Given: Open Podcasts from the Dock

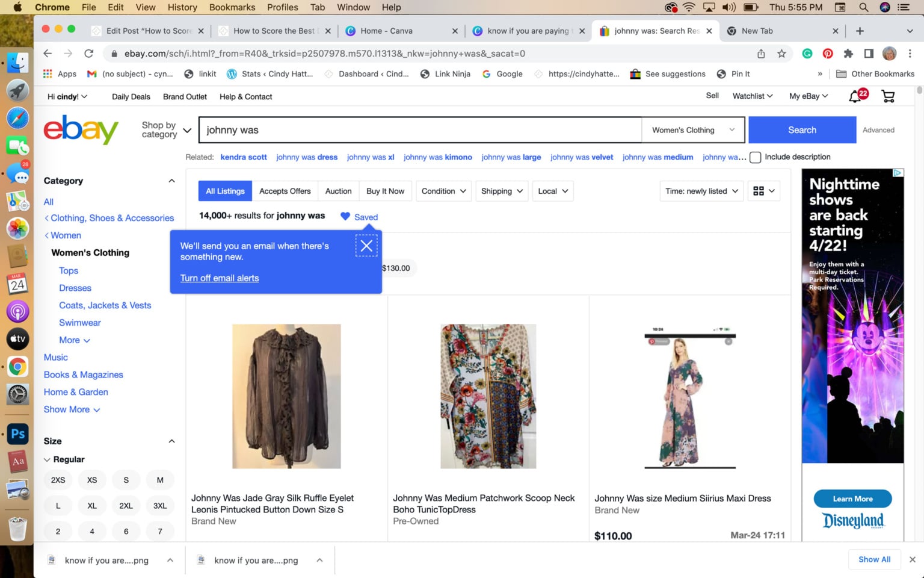Looking at the screenshot, I should 17,311.
